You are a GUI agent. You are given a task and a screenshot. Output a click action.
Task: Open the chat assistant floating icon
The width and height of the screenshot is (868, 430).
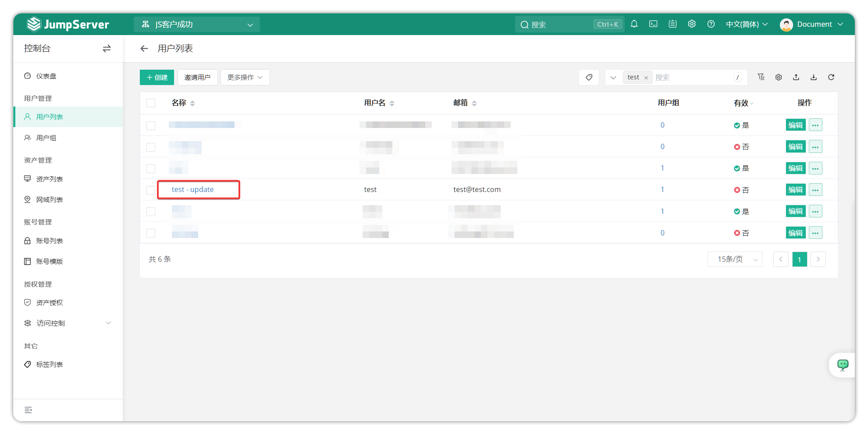point(843,365)
